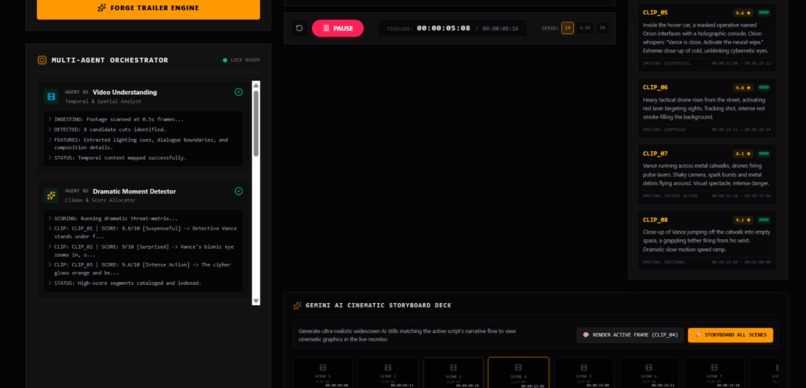806x388 pixels.
Task: Click the Storyboard All Scenes button
Action: pos(730,335)
